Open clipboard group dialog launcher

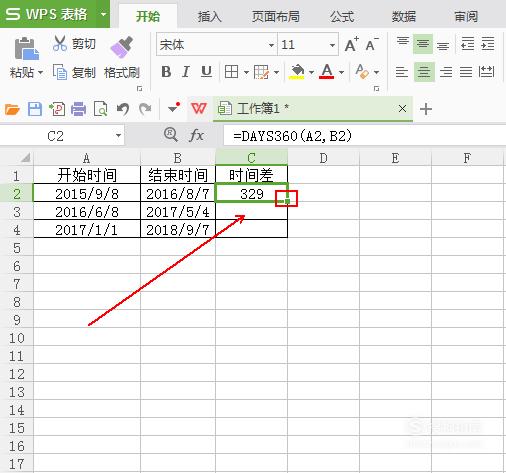click(140, 89)
